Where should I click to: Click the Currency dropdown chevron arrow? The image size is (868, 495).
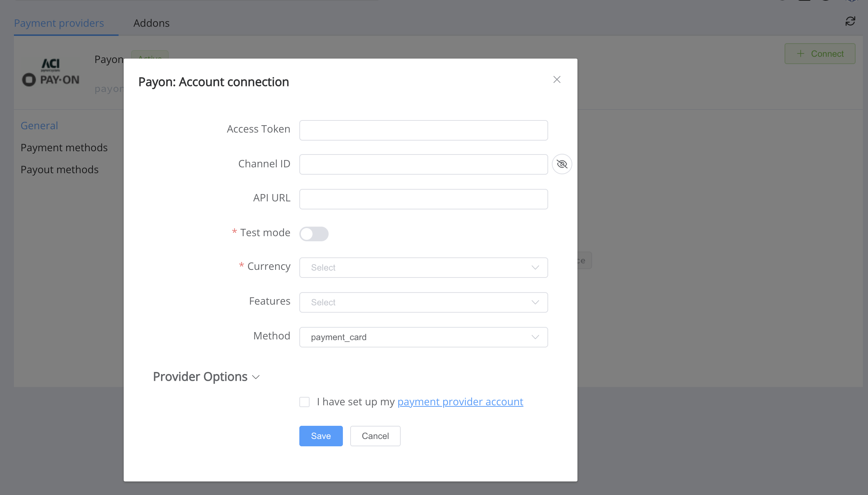pos(535,268)
